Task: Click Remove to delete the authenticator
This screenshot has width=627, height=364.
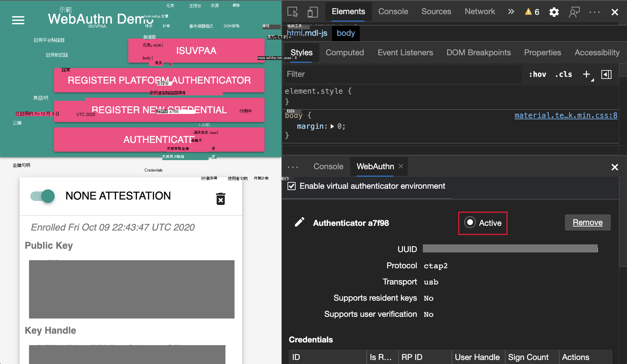Action: tap(587, 222)
